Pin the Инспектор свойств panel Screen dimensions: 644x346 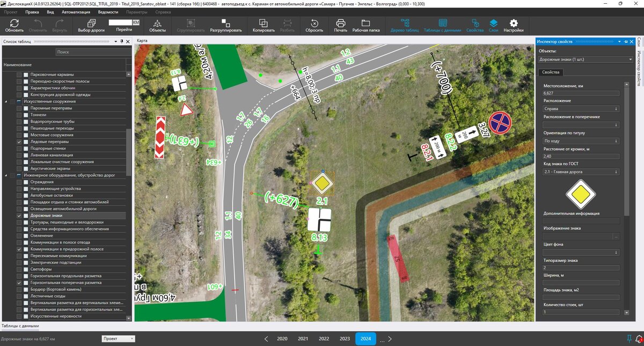tap(625, 41)
